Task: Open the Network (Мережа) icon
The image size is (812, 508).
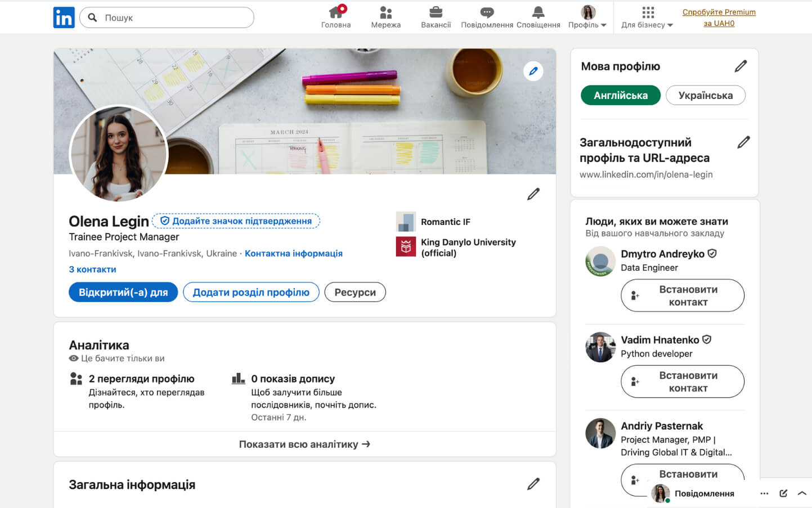Action: (x=385, y=13)
